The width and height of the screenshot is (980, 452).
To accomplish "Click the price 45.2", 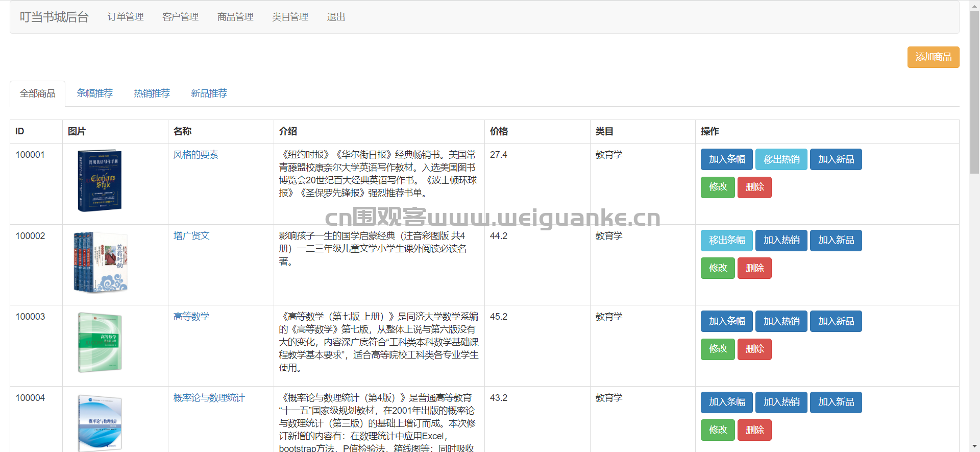I will click(499, 317).
